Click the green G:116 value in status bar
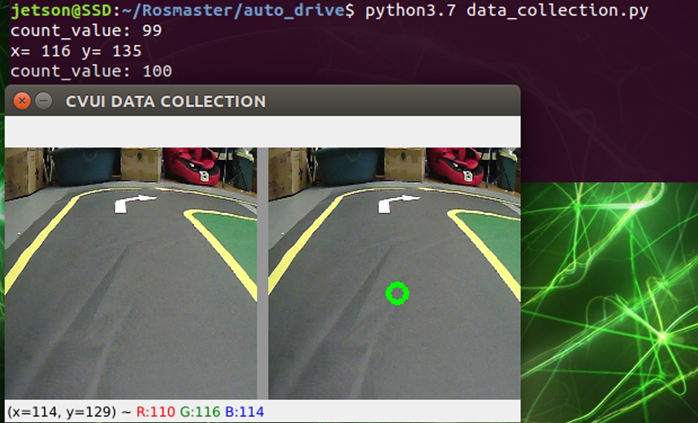The height and width of the screenshot is (423, 698). tap(200, 411)
